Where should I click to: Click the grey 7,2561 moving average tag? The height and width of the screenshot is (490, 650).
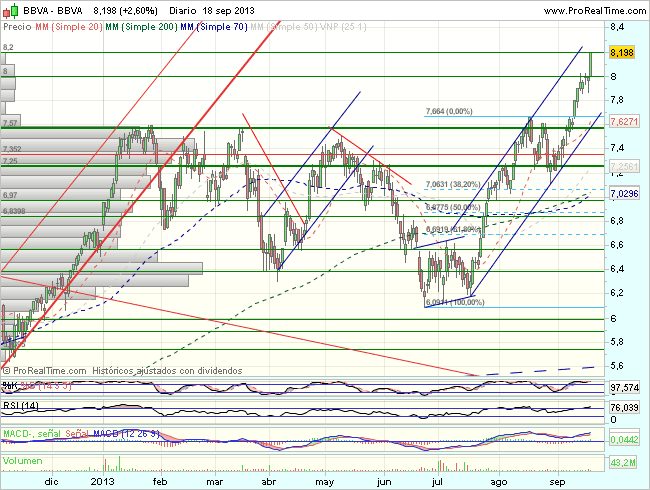pos(624,167)
